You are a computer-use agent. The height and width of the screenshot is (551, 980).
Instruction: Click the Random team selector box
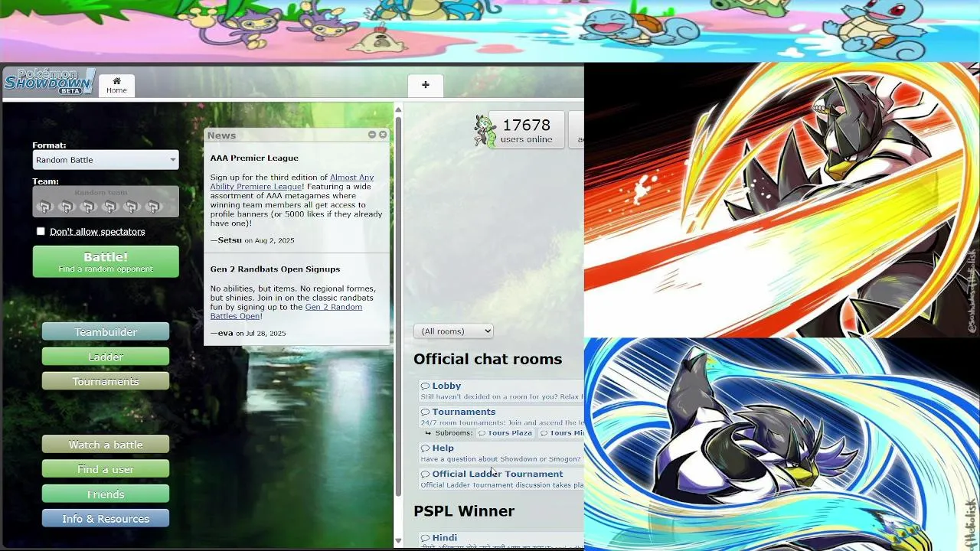(x=106, y=202)
